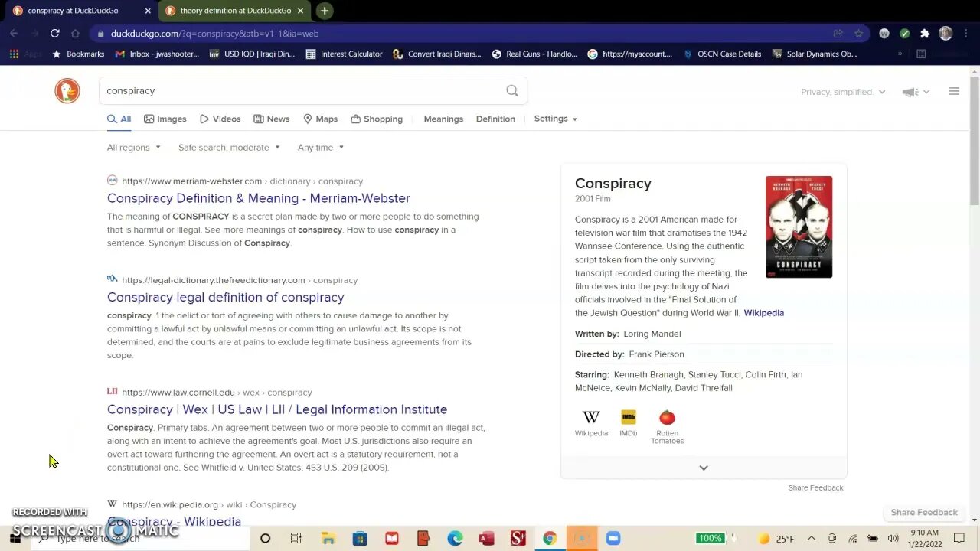Open Rotten Tomatoes icon link in panel
This screenshot has width=980, height=551.
coord(667,427)
